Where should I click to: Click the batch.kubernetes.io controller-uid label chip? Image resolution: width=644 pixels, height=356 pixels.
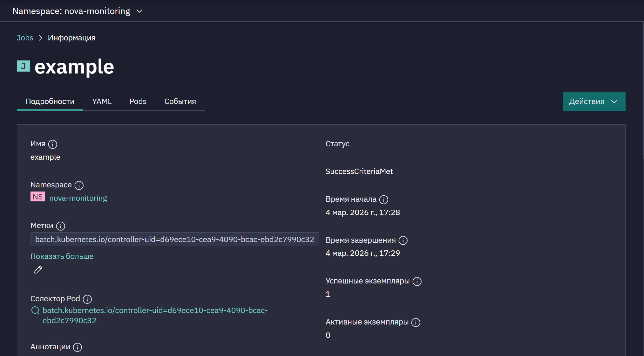(x=175, y=239)
